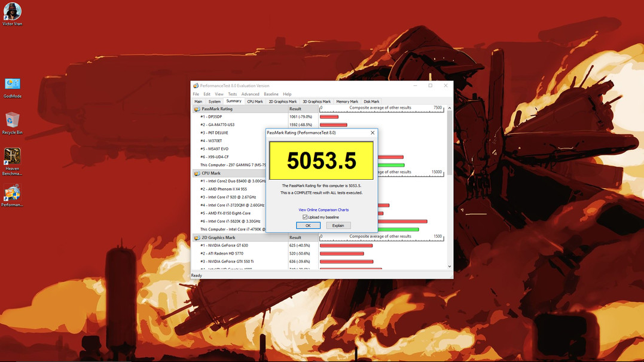This screenshot has width=644, height=362.
Task: Click the PassMark Rating Result column header
Action: coord(303,109)
